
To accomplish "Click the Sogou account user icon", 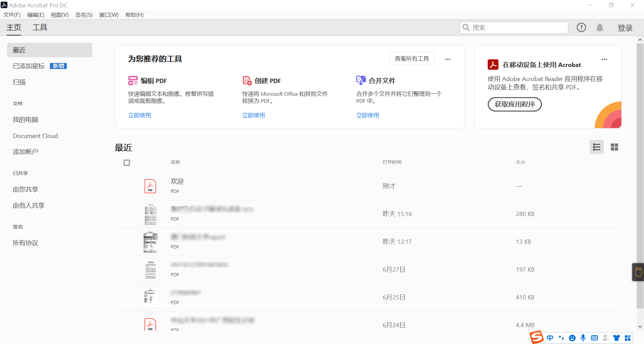I will pyautogui.click(x=605, y=338).
